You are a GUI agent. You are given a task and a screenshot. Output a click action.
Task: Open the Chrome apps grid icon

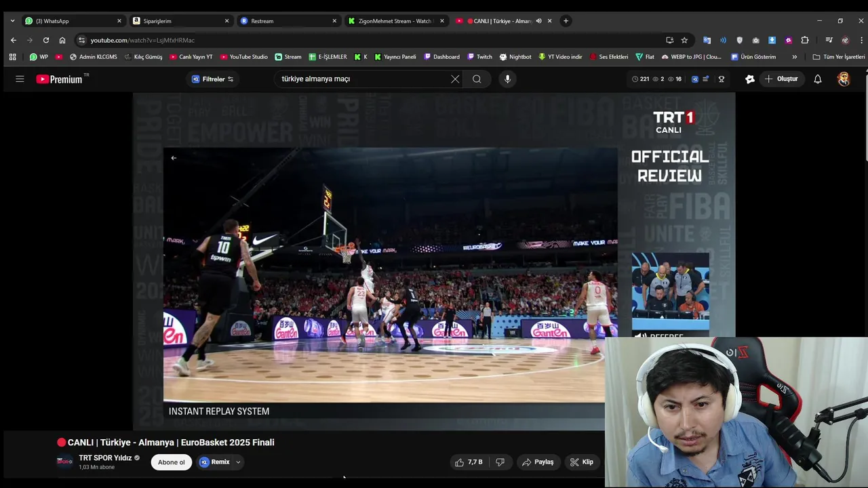(x=12, y=57)
